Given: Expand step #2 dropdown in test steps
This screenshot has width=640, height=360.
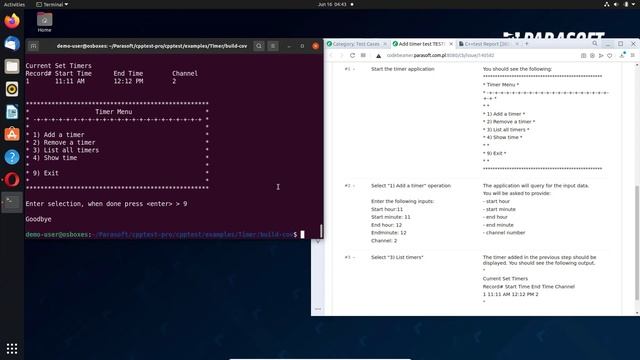Looking at the screenshot, I should point(354,186).
